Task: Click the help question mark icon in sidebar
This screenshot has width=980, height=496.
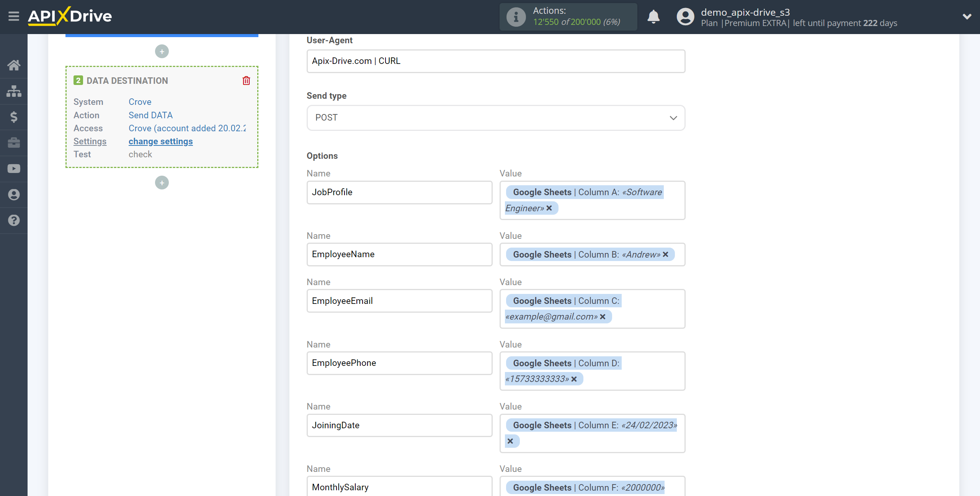Action: [13, 221]
